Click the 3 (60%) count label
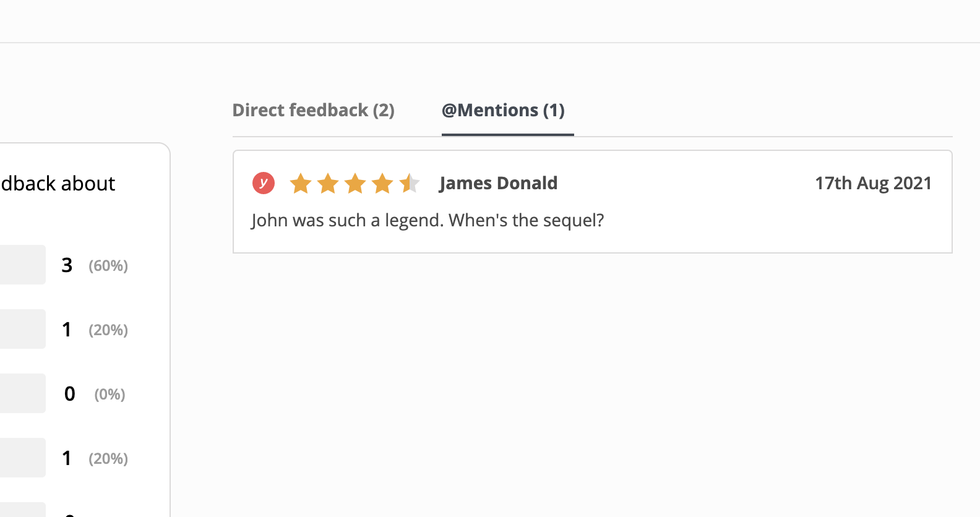This screenshot has width=980, height=517. pyautogui.click(x=95, y=265)
